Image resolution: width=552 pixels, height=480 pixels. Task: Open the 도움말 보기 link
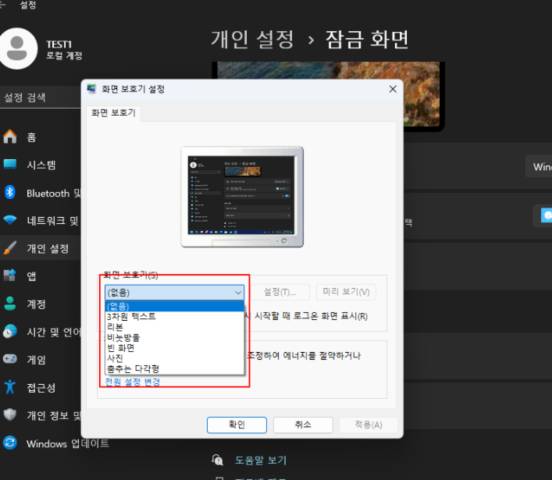click(261, 460)
